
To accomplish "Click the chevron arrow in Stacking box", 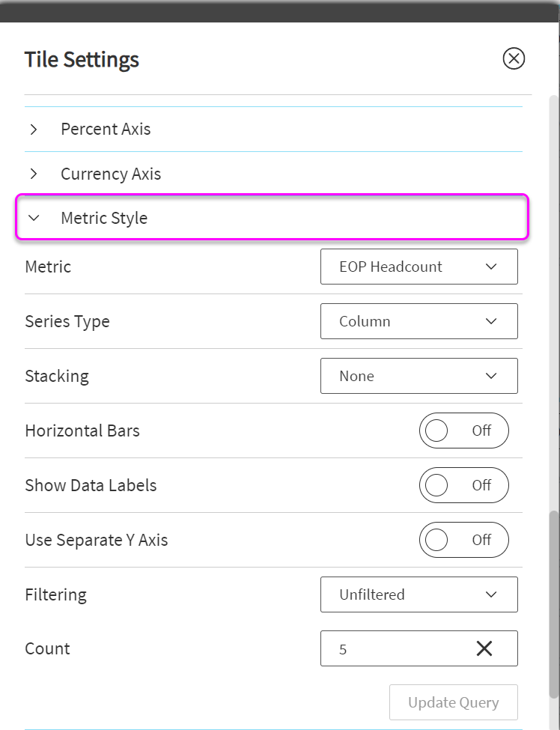I will click(491, 376).
